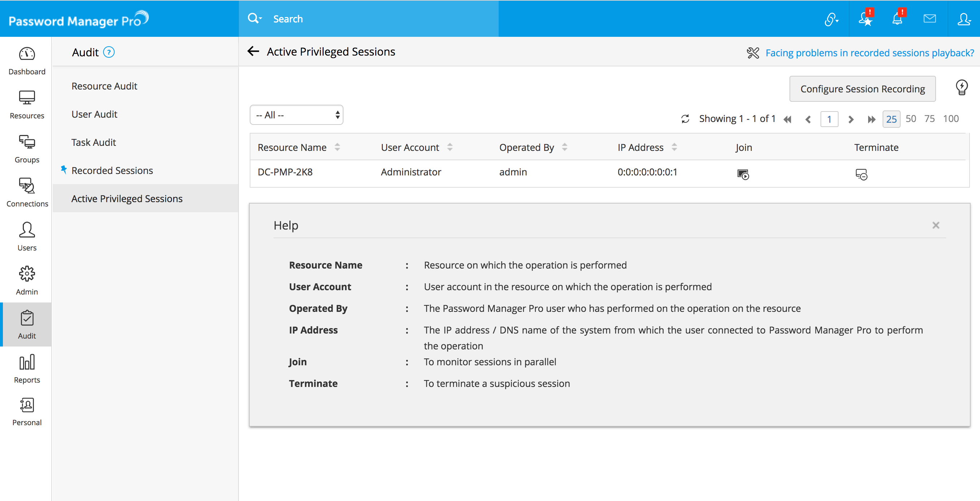Screen dimensions: 980x501
Task: Select Recorded Sessions in Audit menu
Action: (x=112, y=171)
